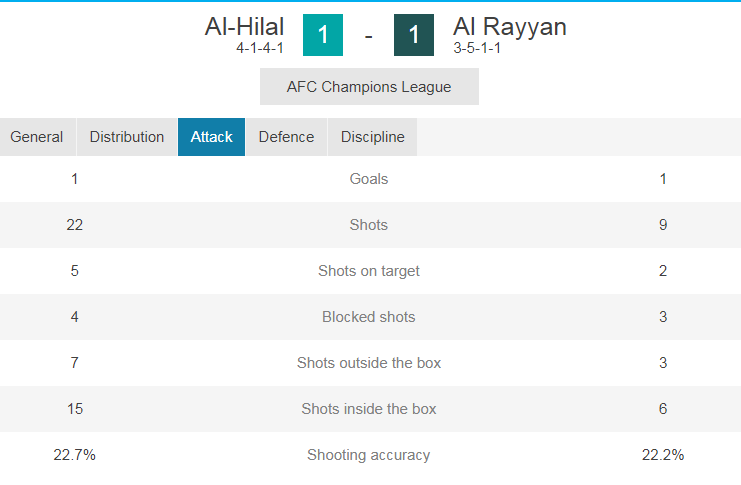Image resolution: width=741 pixels, height=485 pixels.
Task: Switch to the Discipline tab
Action: pos(372,137)
